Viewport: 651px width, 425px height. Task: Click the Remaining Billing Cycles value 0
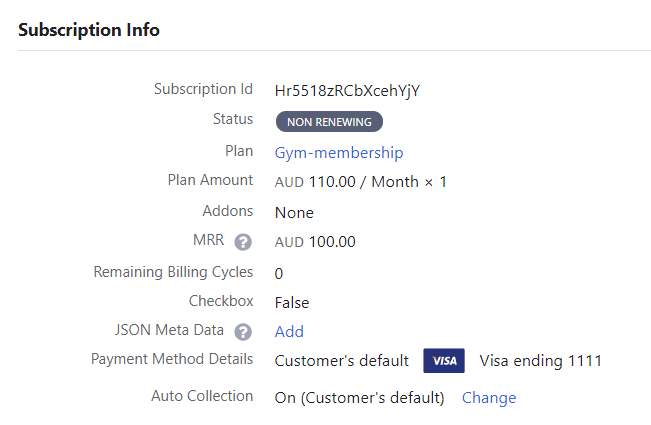click(x=279, y=273)
